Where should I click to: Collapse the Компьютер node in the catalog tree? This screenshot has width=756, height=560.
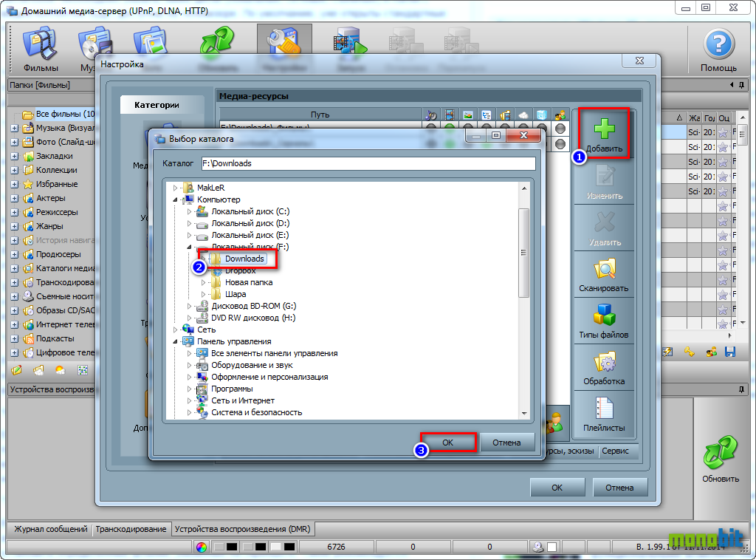(x=175, y=199)
